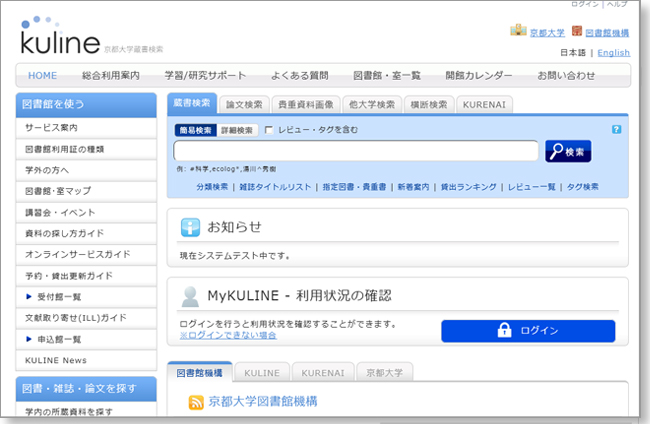Click the ※ログインできない場合 link

tap(228, 335)
